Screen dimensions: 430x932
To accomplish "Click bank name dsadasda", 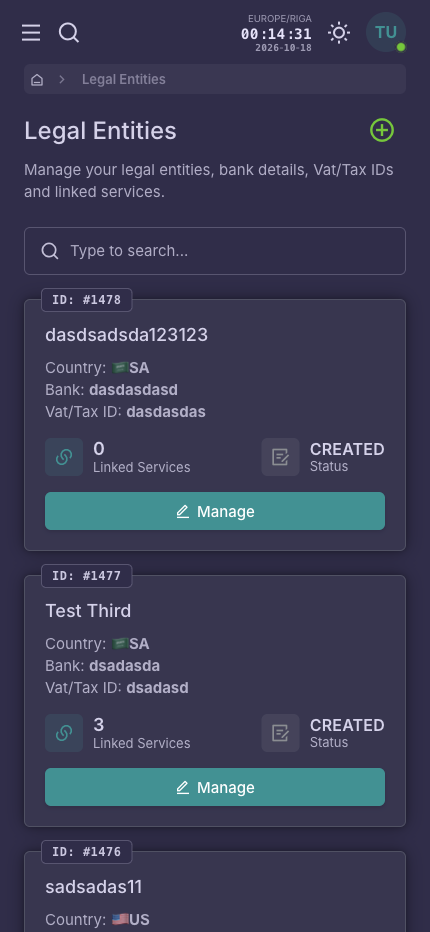I will pyautogui.click(x=124, y=666).
